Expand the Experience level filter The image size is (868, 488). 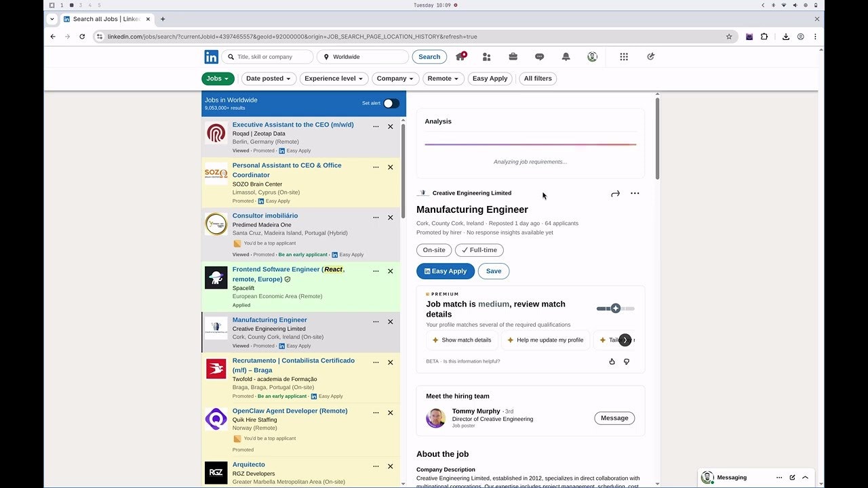[x=334, y=79]
